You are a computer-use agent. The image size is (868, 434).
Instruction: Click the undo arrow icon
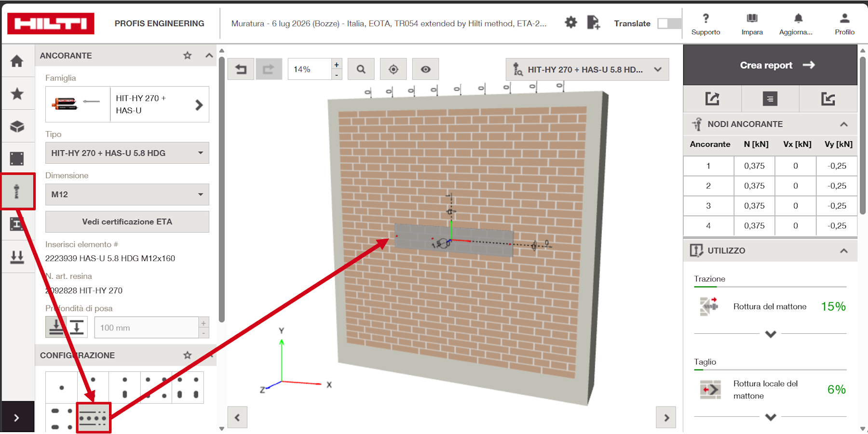coord(241,69)
